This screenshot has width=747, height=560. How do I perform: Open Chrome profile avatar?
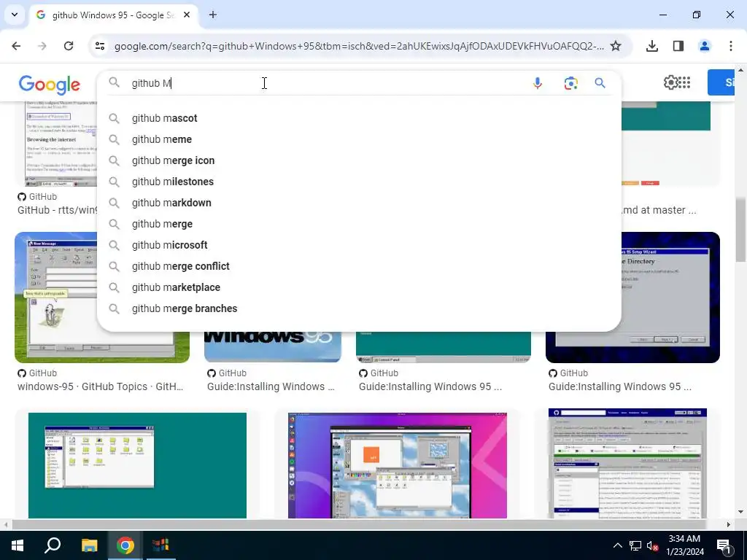pos(705,46)
